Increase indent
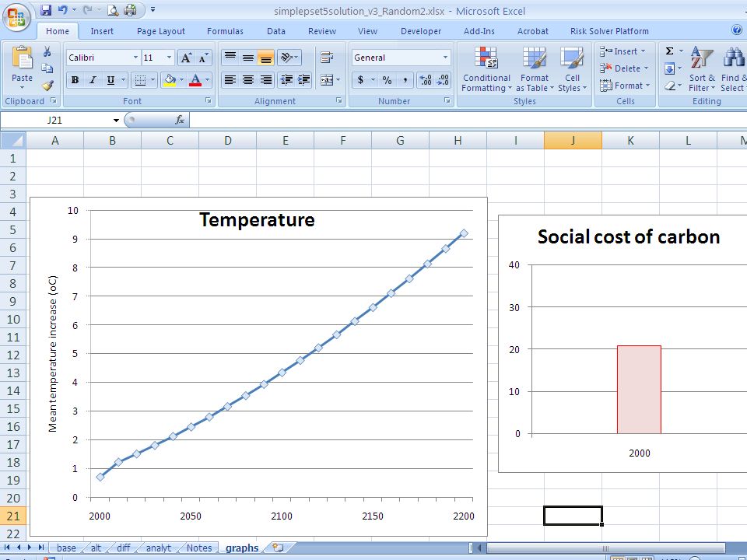747x560 pixels. 304,80
